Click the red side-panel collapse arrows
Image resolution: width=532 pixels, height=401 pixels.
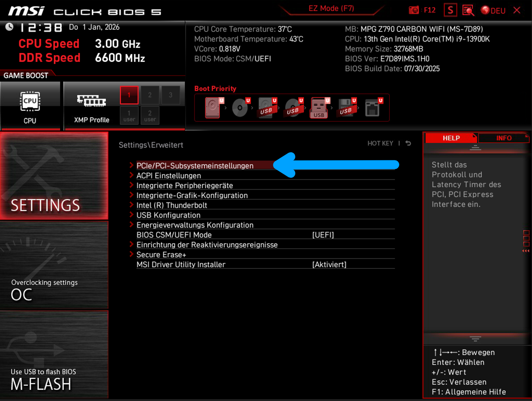point(526,251)
